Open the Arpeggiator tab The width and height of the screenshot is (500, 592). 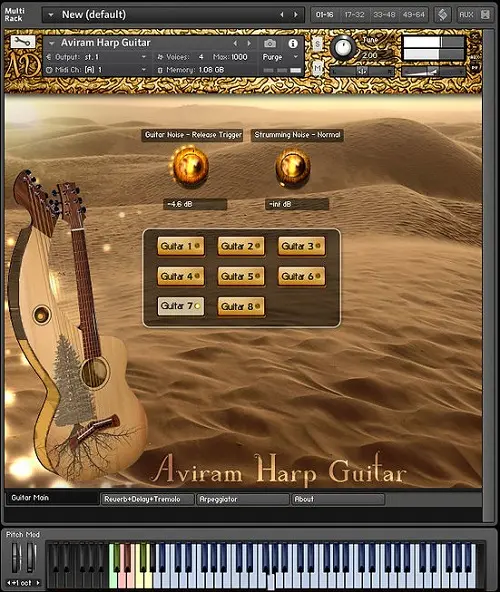pyautogui.click(x=243, y=499)
